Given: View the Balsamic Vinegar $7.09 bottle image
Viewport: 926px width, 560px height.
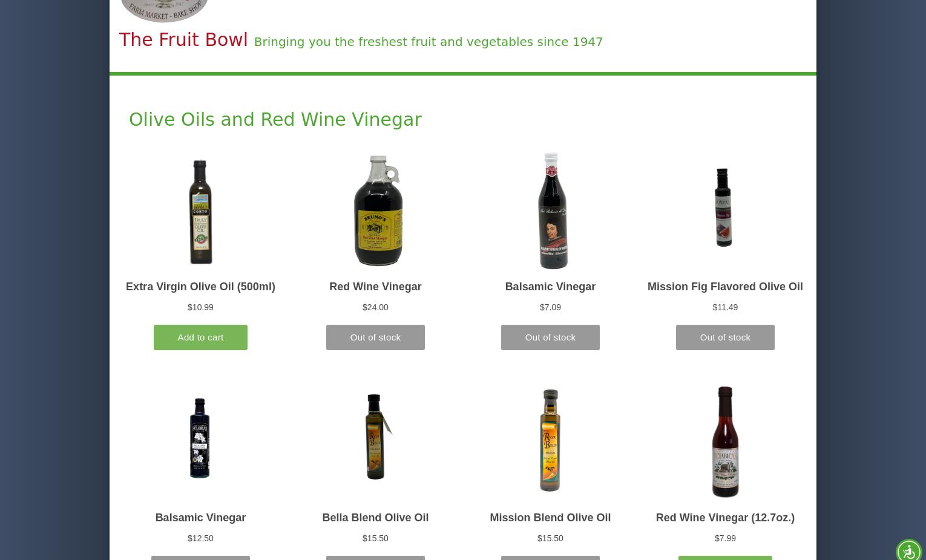Looking at the screenshot, I should pyautogui.click(x=550, y=210).
